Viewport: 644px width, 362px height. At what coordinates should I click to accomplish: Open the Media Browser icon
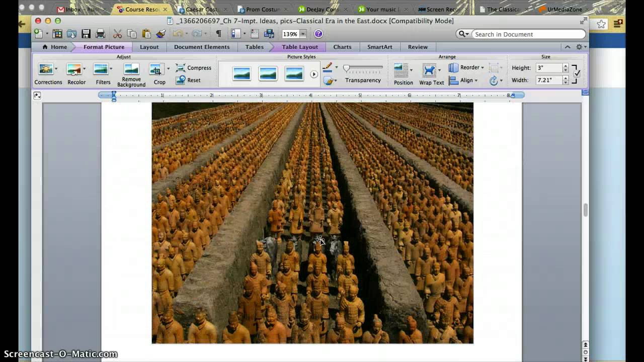[x=269, y=34]
